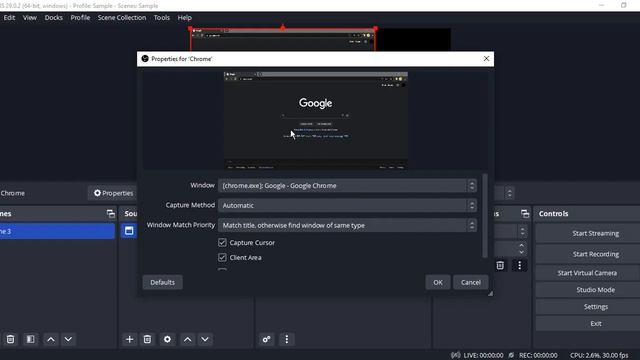Click the Properties gear button in source toolbar

tap(113, 193)
